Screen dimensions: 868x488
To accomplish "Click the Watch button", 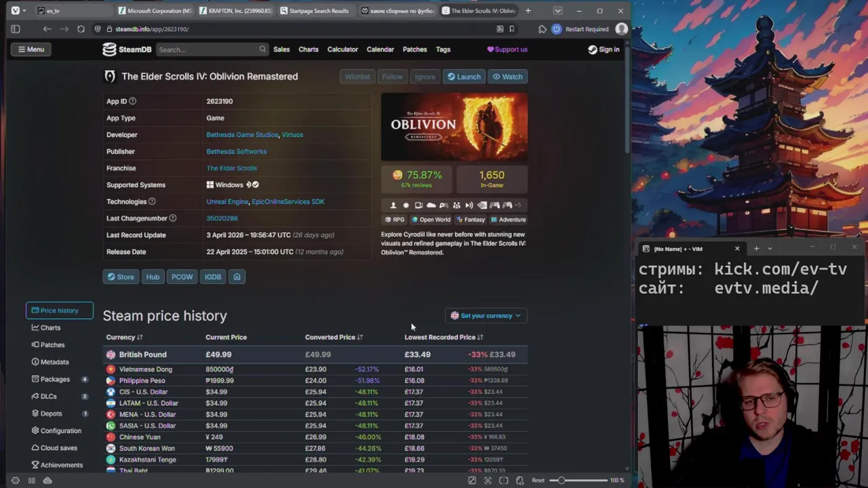I will (x=507, y=77).
